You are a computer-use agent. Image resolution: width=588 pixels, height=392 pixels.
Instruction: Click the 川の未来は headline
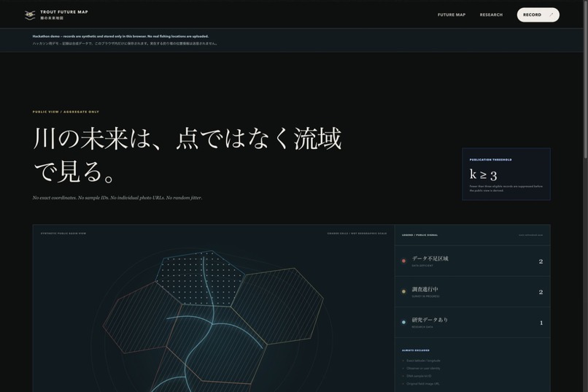(187, 155)
